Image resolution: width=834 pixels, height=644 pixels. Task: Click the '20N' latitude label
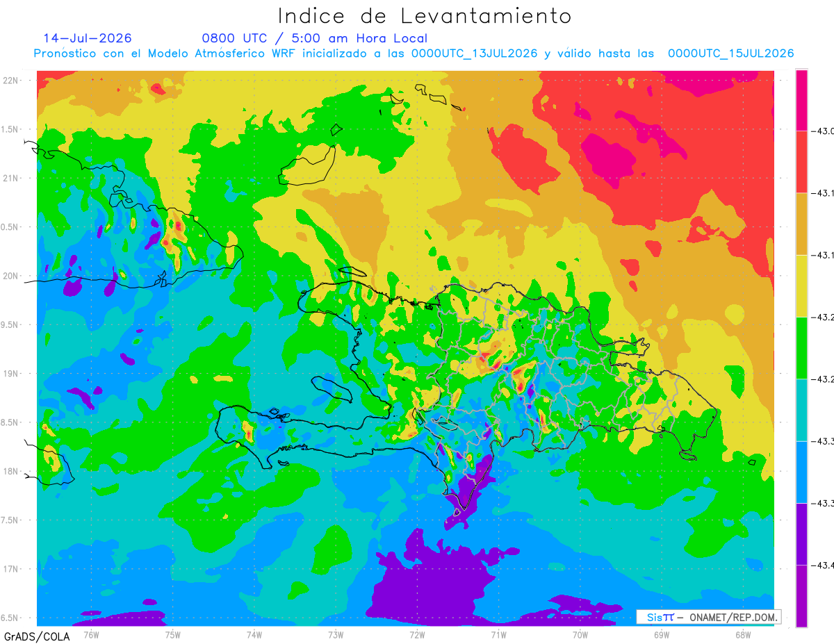(x=12, y=276)
